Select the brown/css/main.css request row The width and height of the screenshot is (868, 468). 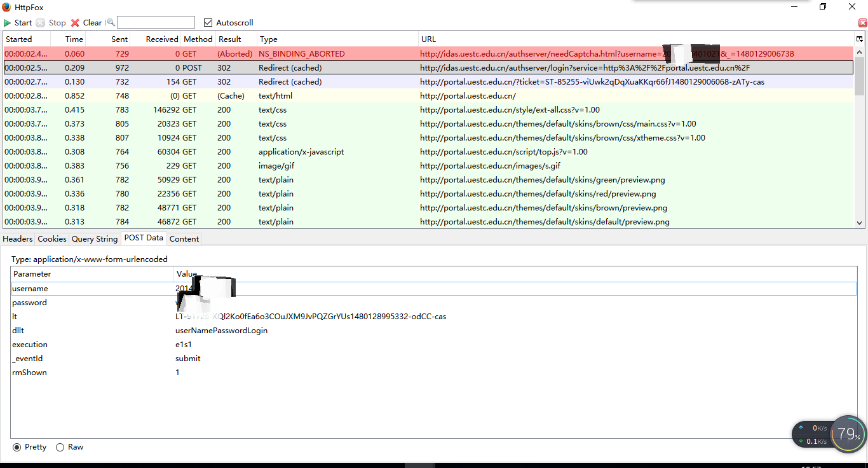pyautogui.click(x=429, y=123)
